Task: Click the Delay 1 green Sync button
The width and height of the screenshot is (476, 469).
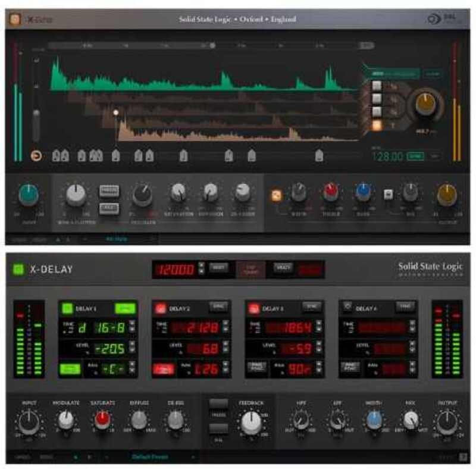Action: click(125, 308)
